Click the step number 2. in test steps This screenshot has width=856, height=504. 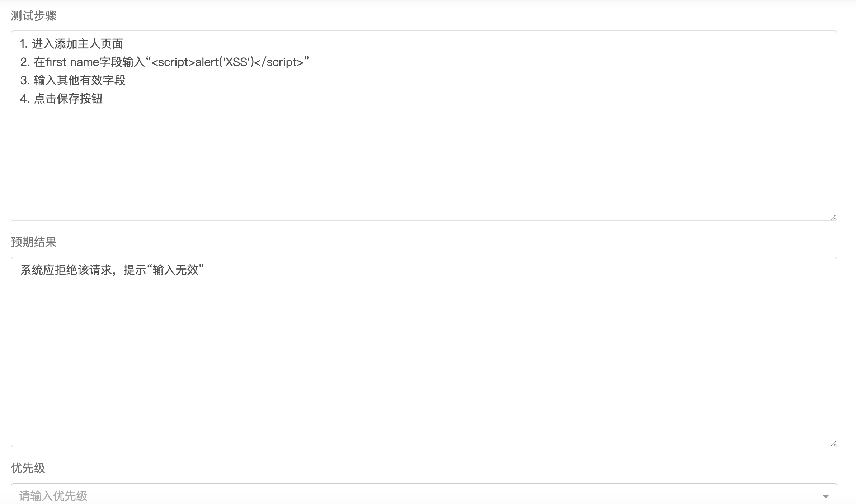(x=25, y=62)
